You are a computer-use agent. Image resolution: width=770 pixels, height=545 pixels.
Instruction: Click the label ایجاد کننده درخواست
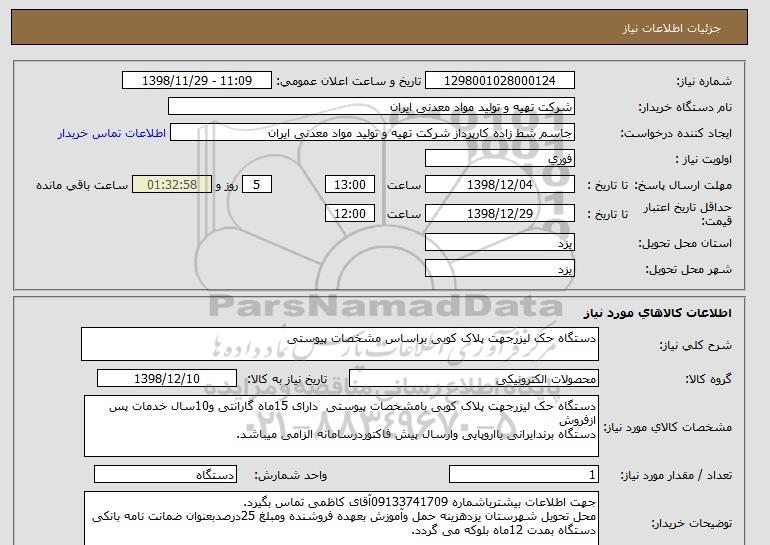pyautogui.click(x=676, y=134)
